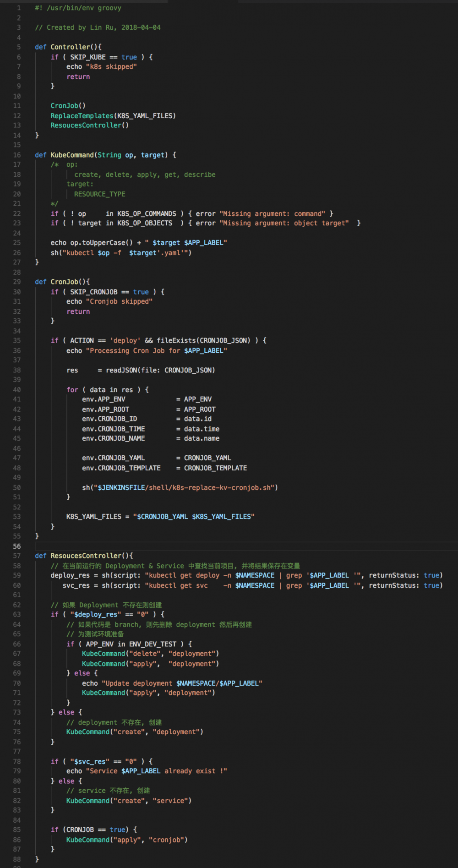Screen dimensions: 458x868
Task: Click line number 56 in the gutter
Action: (17, 546)
